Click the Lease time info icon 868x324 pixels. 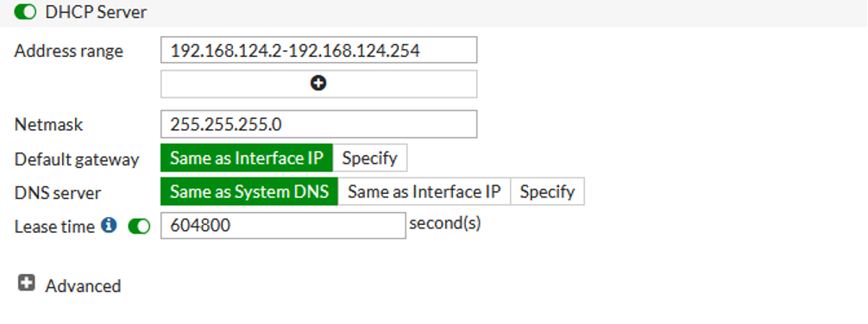(109, 226)
